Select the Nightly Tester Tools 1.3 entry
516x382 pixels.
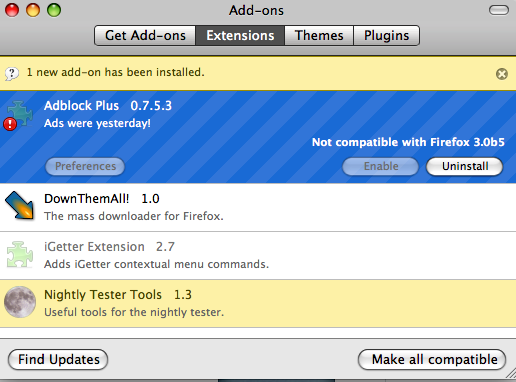[x=258, y=304]
